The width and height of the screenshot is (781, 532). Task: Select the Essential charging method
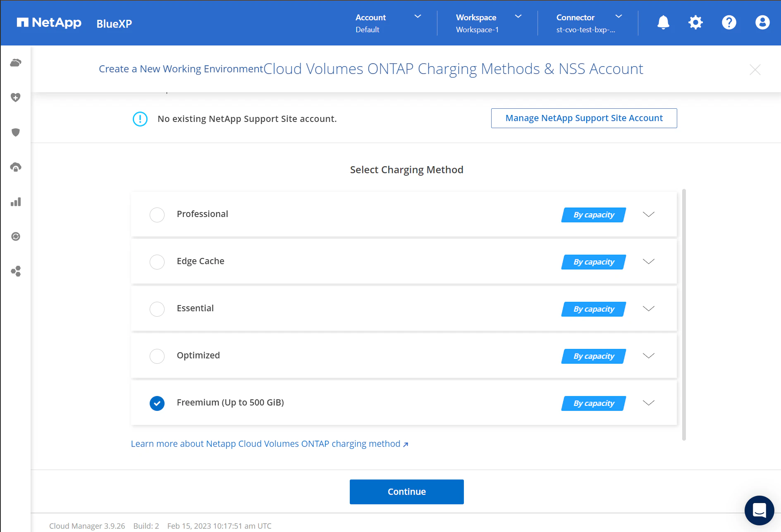point(157,309)
